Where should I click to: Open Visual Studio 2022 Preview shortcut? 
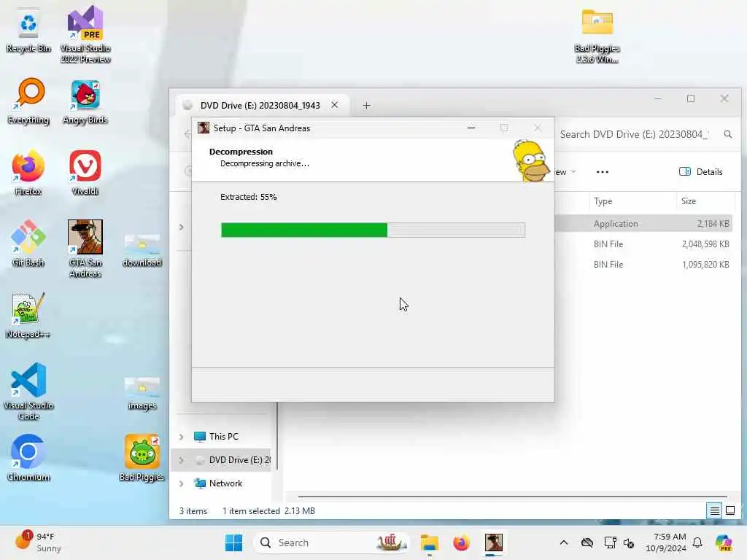[x=85, y=34]
